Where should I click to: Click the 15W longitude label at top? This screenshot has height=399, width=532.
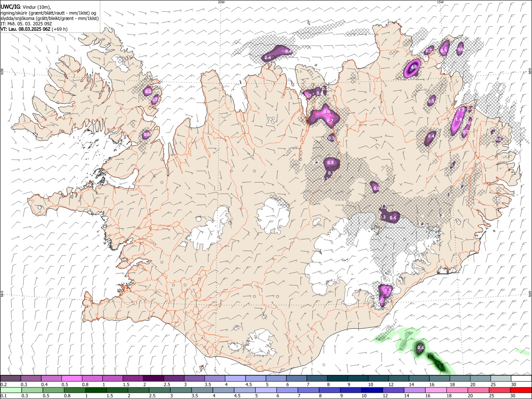pos(440,2)
